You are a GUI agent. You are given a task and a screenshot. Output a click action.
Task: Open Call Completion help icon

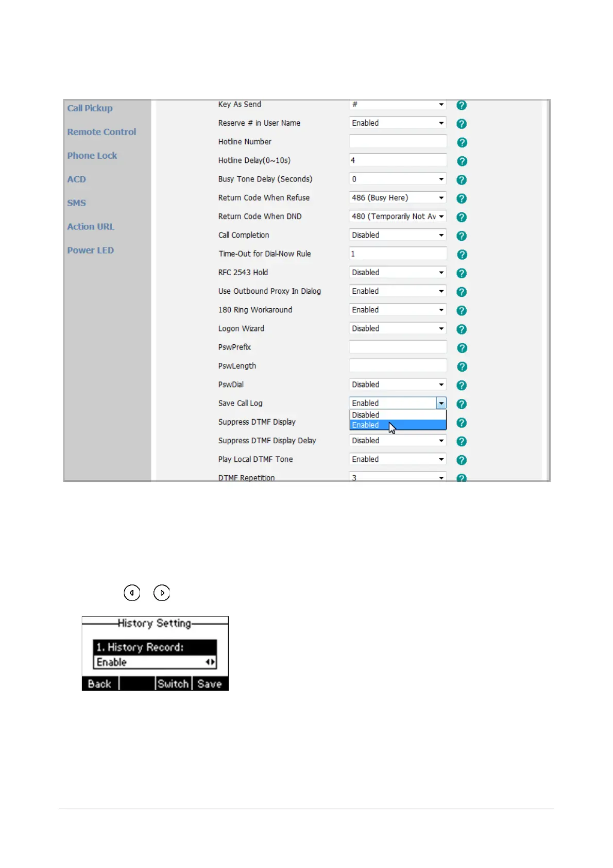[462, 236]
